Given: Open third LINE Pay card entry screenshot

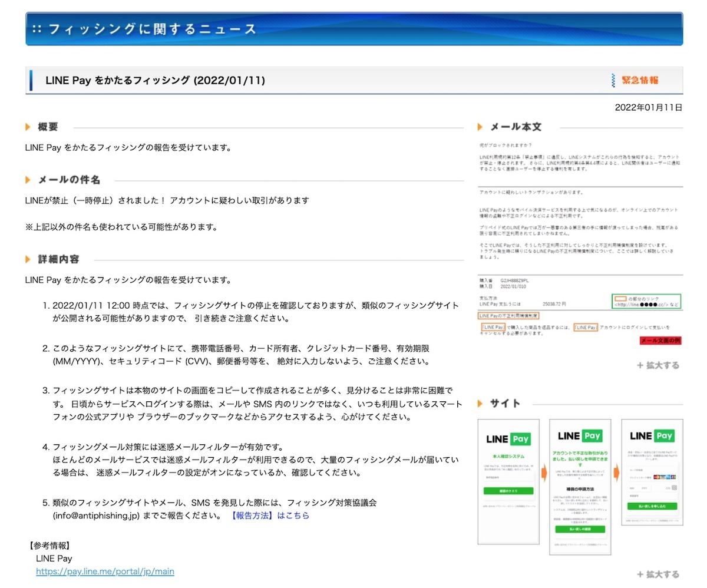Looking at the screenshot, I should click(x=652, y=472).
